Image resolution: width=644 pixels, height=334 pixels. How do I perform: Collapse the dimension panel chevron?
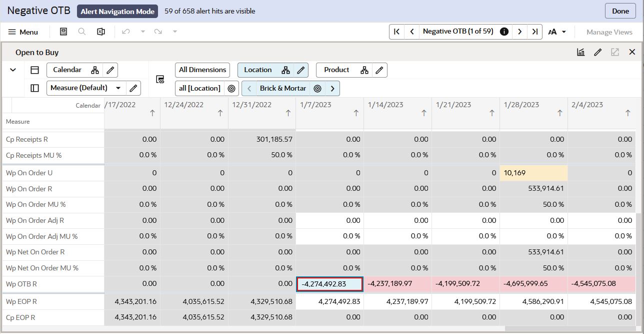coord(13,70)
